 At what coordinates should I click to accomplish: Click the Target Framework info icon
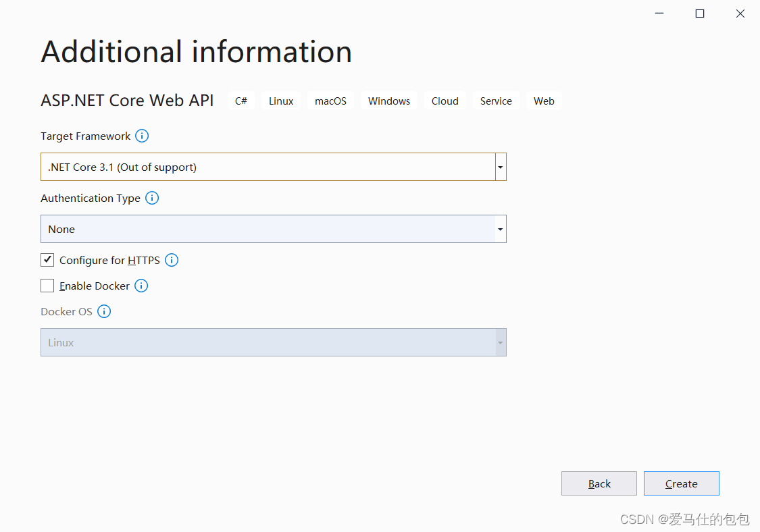[142, 136]
